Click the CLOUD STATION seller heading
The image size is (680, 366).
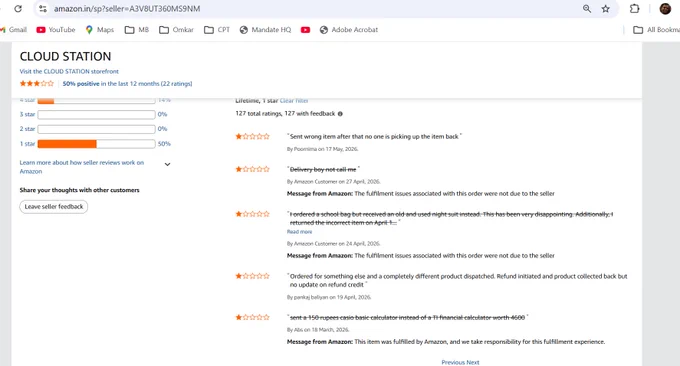65,56
